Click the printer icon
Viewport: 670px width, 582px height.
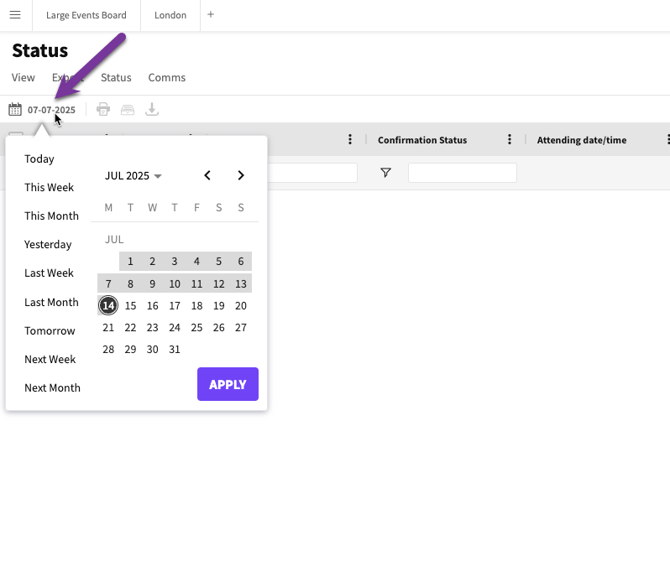(x=103, y=109)
